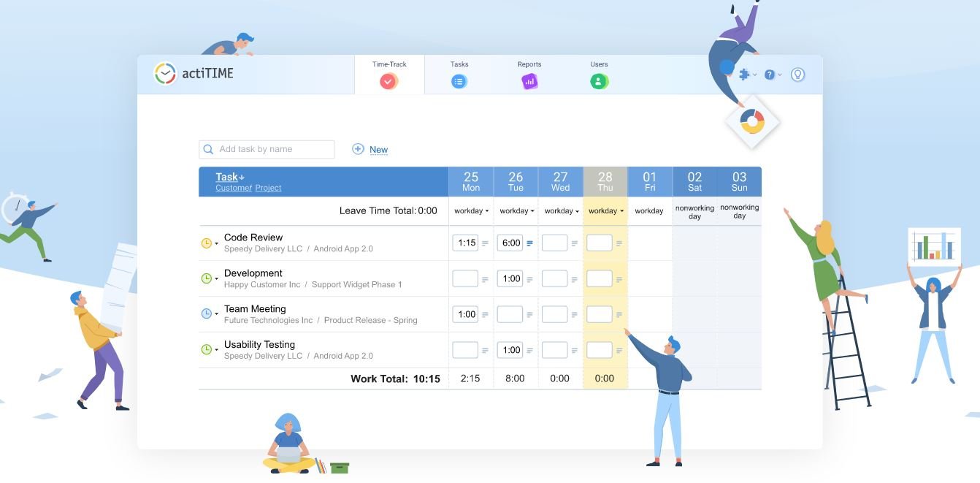This screenshot has height=483, width=980.
Task: Open Monday's workday dropdown
Action: (x=471, y=211)
